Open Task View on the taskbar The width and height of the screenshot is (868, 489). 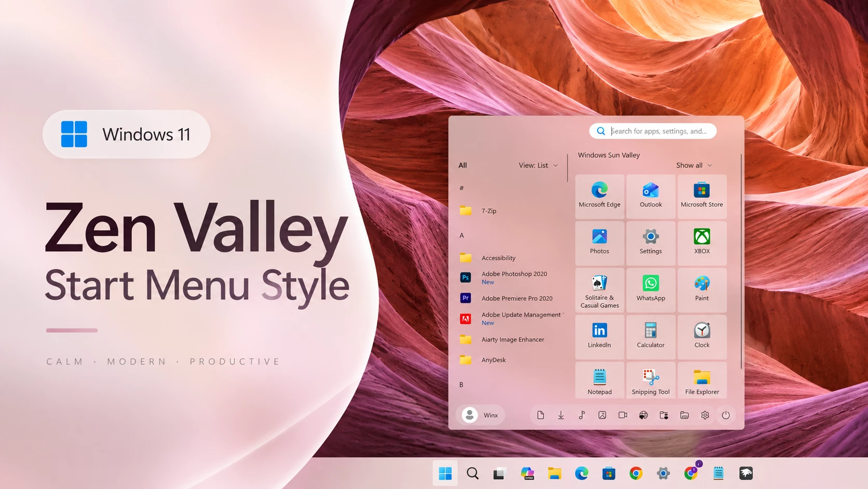click(499, 473)
